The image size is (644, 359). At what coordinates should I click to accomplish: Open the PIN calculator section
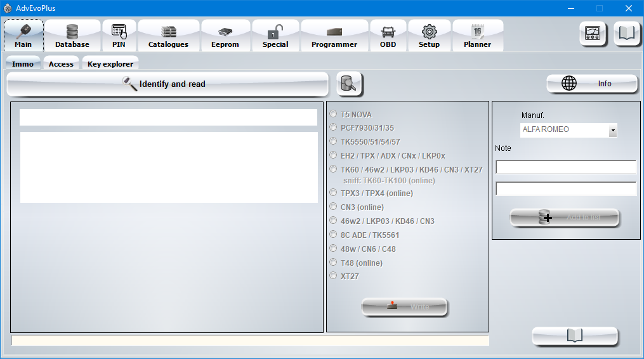(119, 36)
